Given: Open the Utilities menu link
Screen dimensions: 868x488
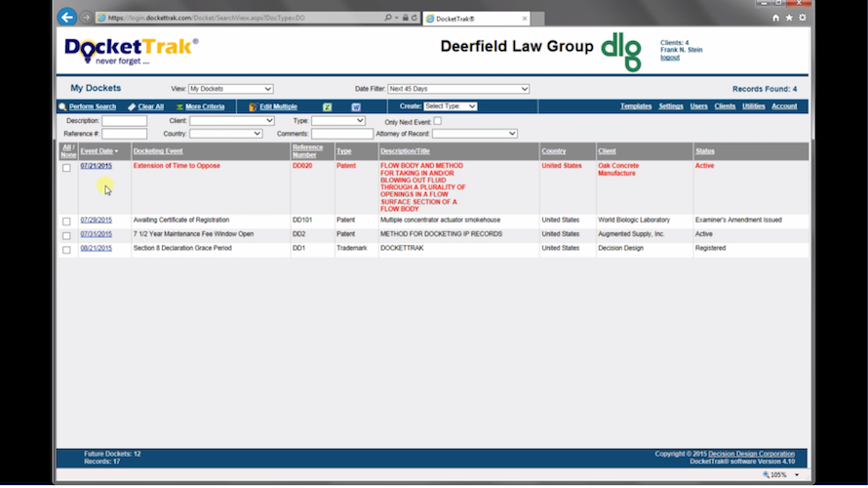Looking at the screenshot, I should click(754, 106).
